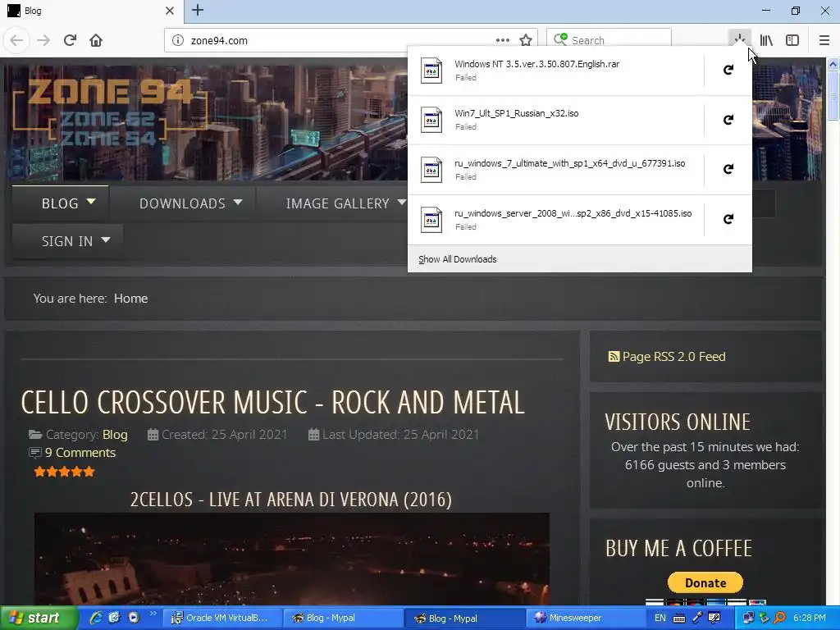This screenshot has width=840, height=630.
Task: Open Cello Crossover Music article title
Action: tap(272, 402)
